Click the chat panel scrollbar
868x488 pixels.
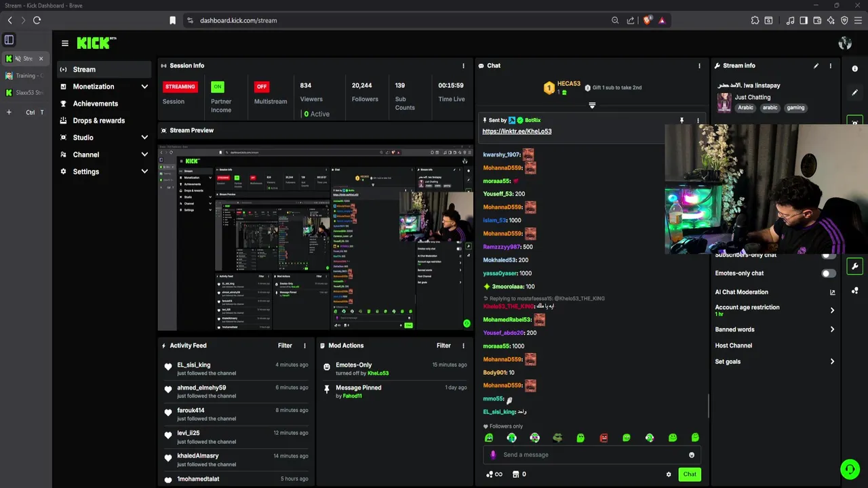click(x=709, y=407)
